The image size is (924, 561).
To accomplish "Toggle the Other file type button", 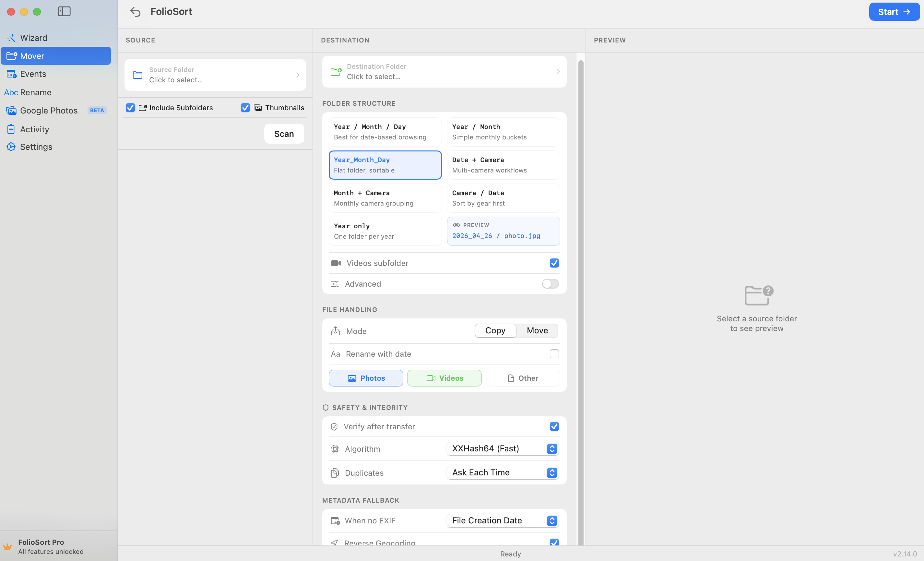I will point(523,378).
